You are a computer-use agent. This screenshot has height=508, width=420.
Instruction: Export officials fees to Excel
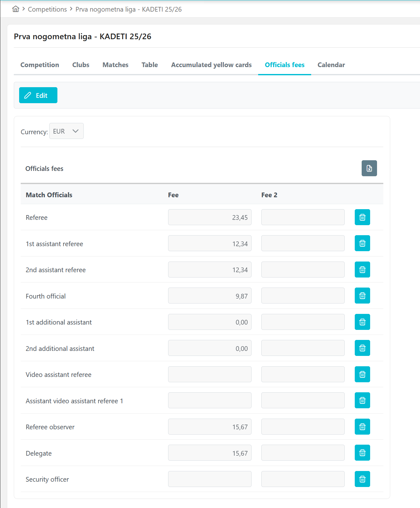point(369,168)
